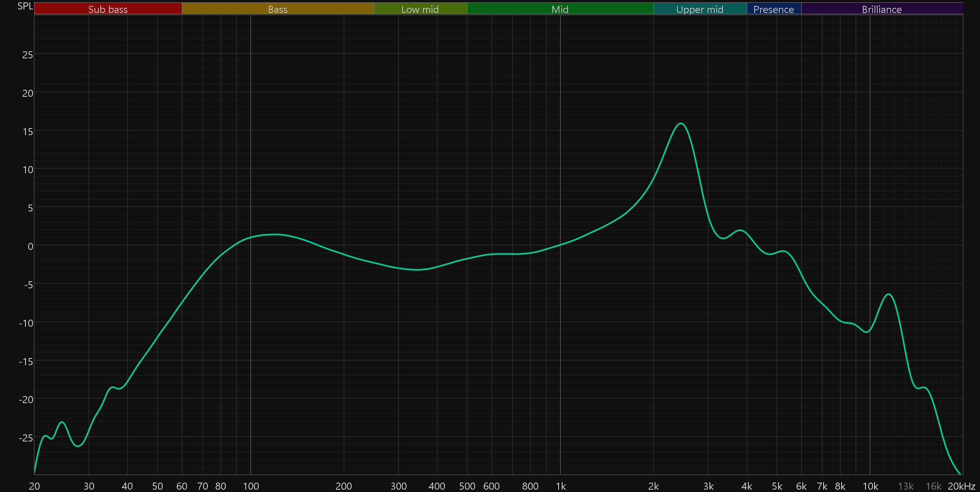Screen dimensions: 980x492
Task: Select the Upper mid band label
Action: coord(700,9)
